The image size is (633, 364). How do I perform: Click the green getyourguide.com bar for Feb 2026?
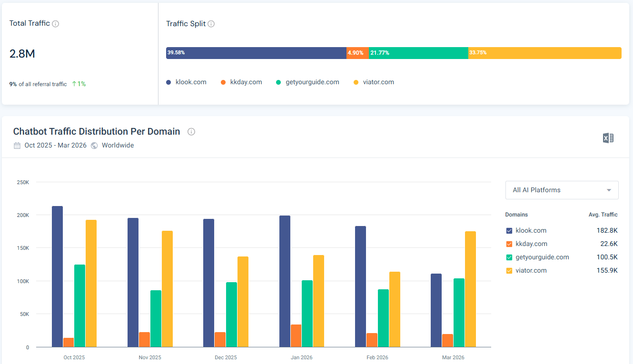tap(383, 318)
